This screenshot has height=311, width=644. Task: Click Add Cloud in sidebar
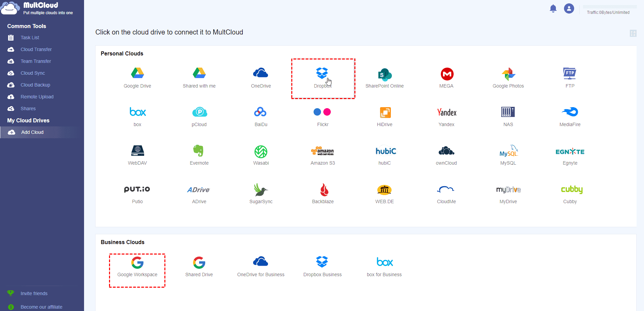[x=32, y=132]
